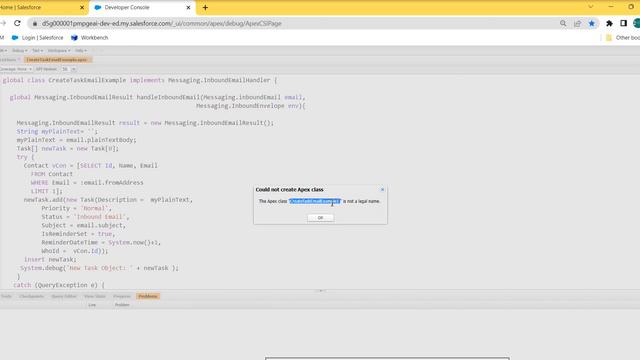Click the 'LIMIT 1];' code line
The width and height of the screenshot is (640, 360).
(x=47, y=191)
